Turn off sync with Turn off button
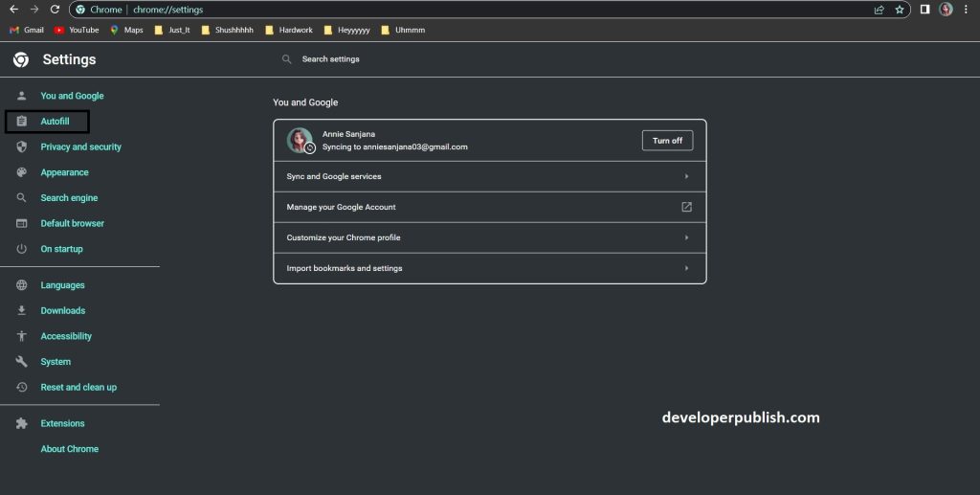This screenshot has width=980, height=495. point(667,141)
